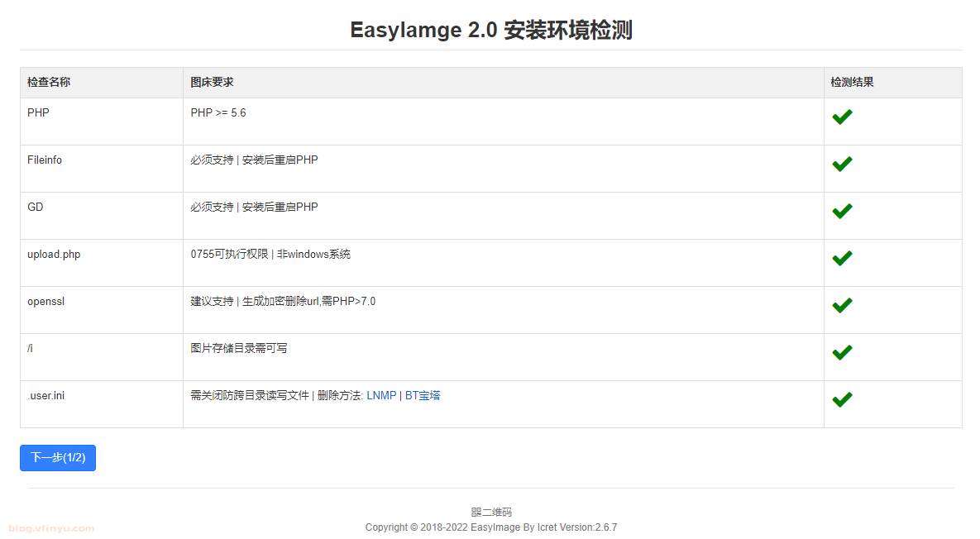This screenshot has width=980, height=539.
Task: Click the 图床要求 column header
Action: click(212, 83)
